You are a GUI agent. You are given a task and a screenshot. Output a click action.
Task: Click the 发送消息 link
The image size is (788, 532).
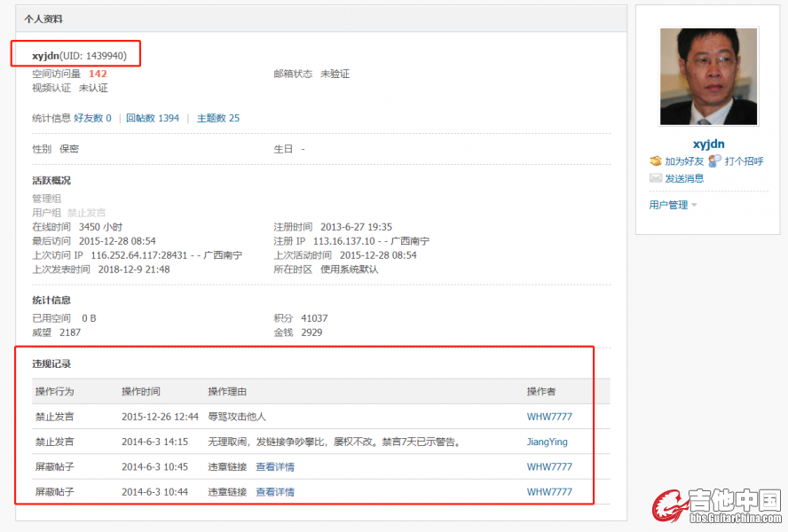(x=684, y=178)
